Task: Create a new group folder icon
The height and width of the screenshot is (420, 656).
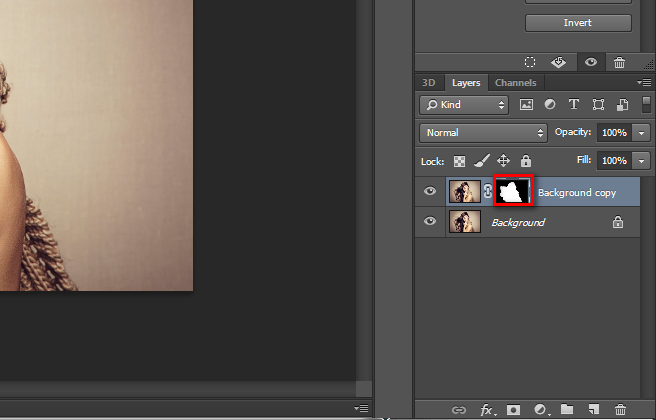Action: [x=567, y=409]
